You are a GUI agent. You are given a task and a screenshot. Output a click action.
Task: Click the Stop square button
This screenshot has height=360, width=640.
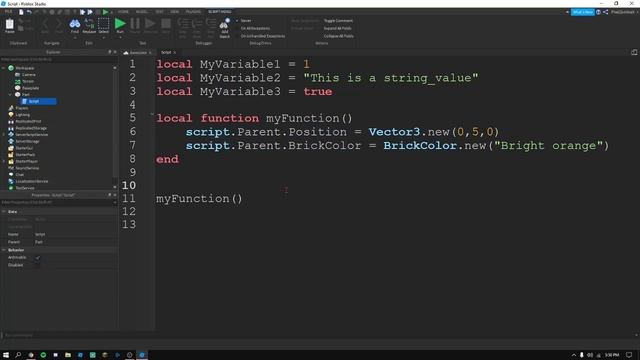(166, 24)
